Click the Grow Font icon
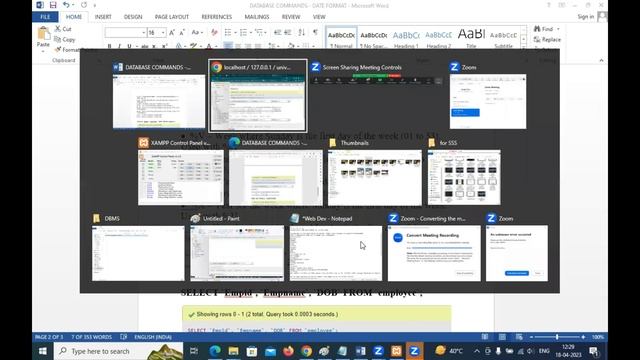 [172, 33]
